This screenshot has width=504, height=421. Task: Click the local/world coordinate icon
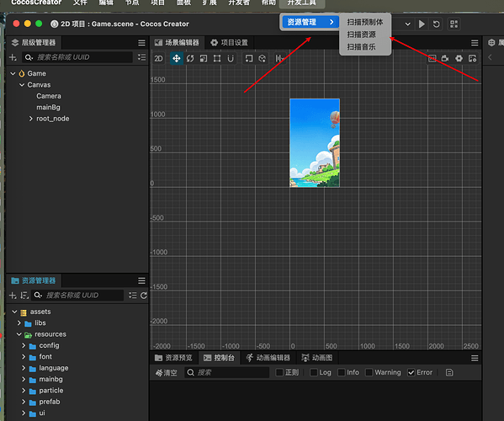pyautogui.click(x=263, y=59)
